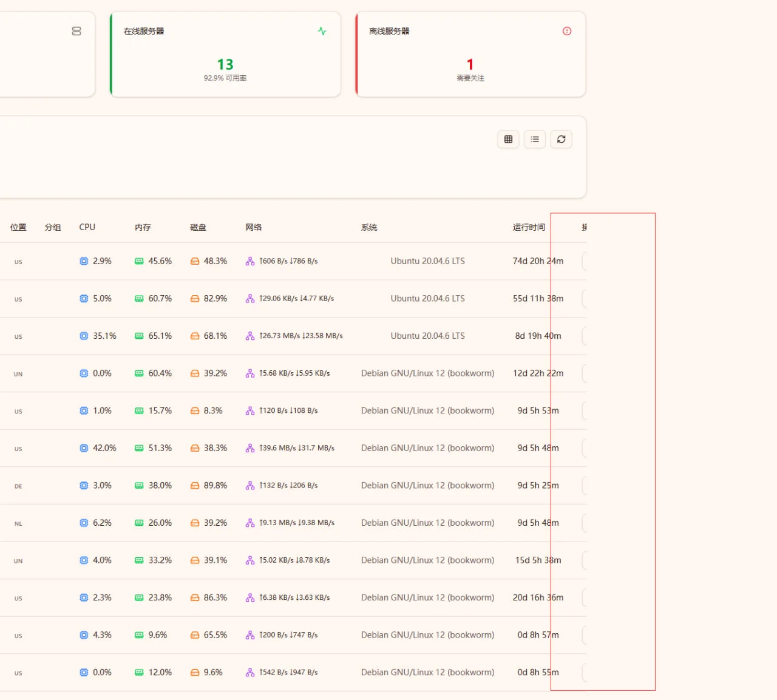Click the 磁盘 column header
Screen dimensions: 777x700
point(198,227)
